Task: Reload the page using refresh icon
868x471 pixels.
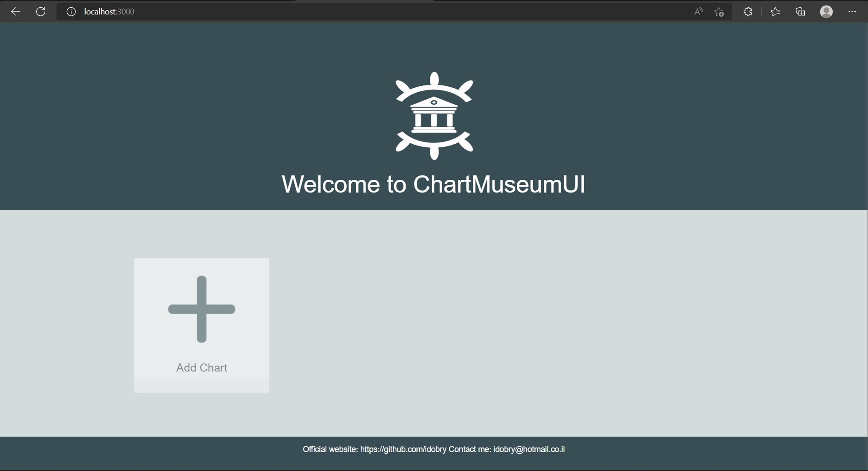Action: coord(41,12)
